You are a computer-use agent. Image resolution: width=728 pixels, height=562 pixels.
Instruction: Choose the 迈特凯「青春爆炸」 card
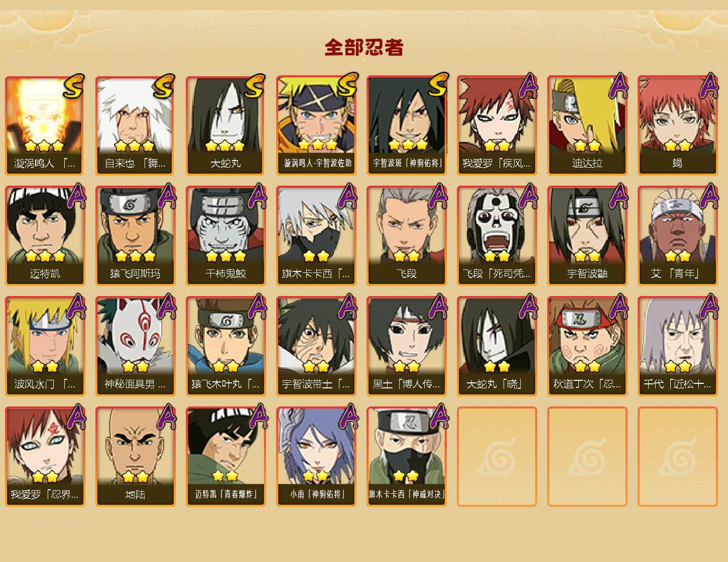coord(225,457)
